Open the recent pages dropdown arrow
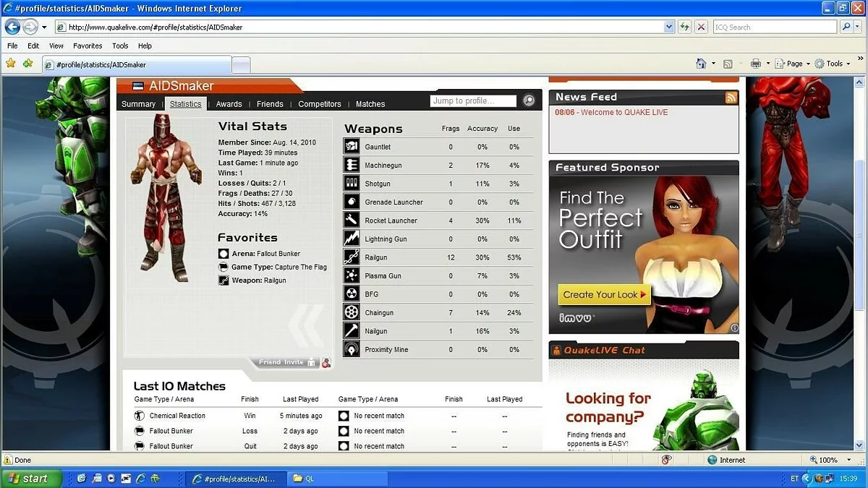868x488 pixels. (43, 27)
